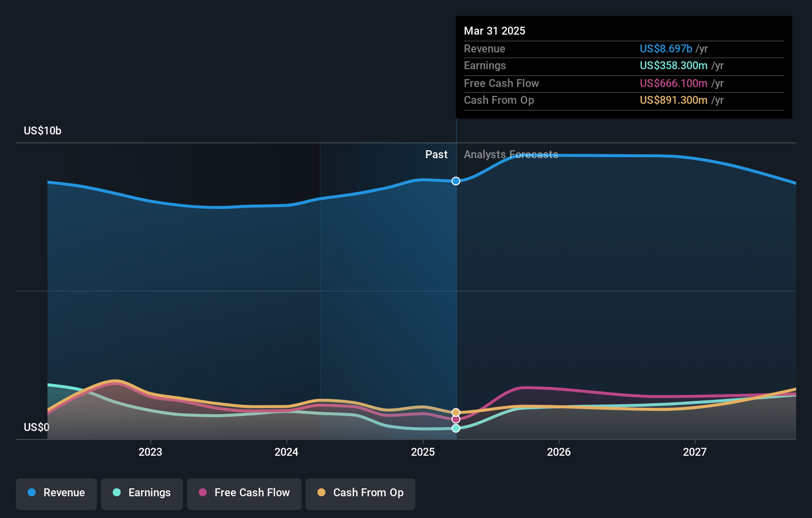Click the Free Cash Flow label in tooltip
812x518 pixels.
(501, 83)
